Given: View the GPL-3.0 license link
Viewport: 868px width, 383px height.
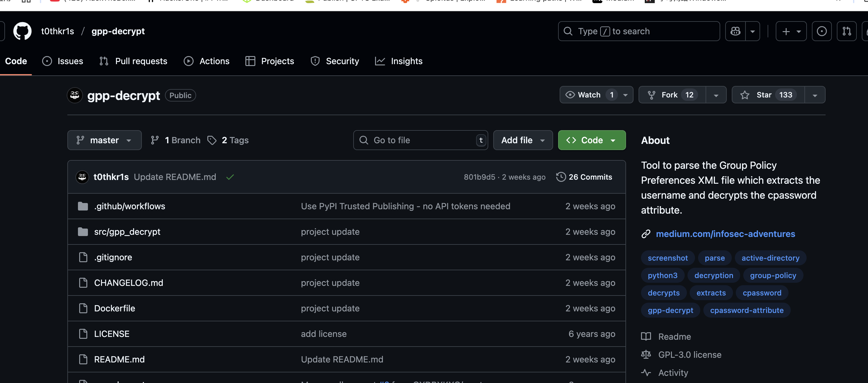Looking at the screenshot, I should coord(681,355).
